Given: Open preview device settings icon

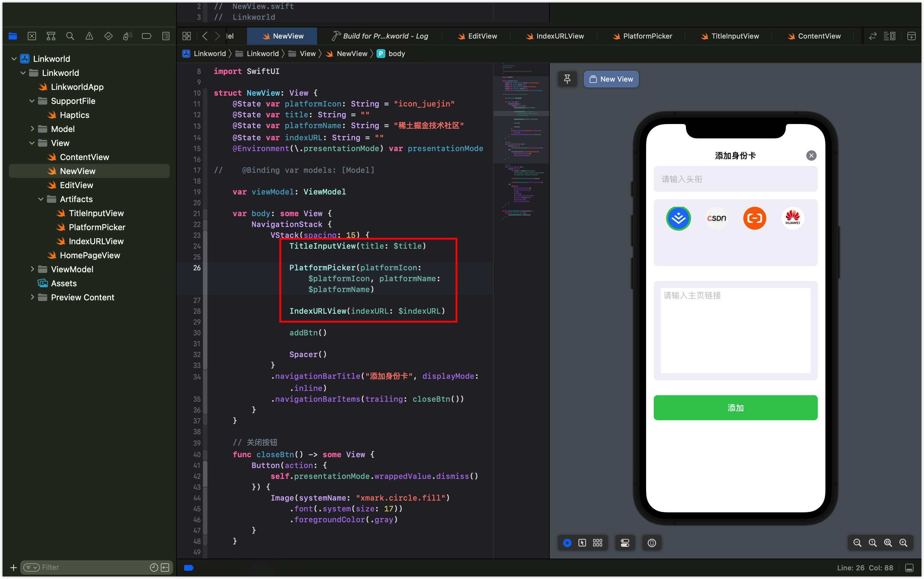Looking at the screenshot, I should pos(625,543).
